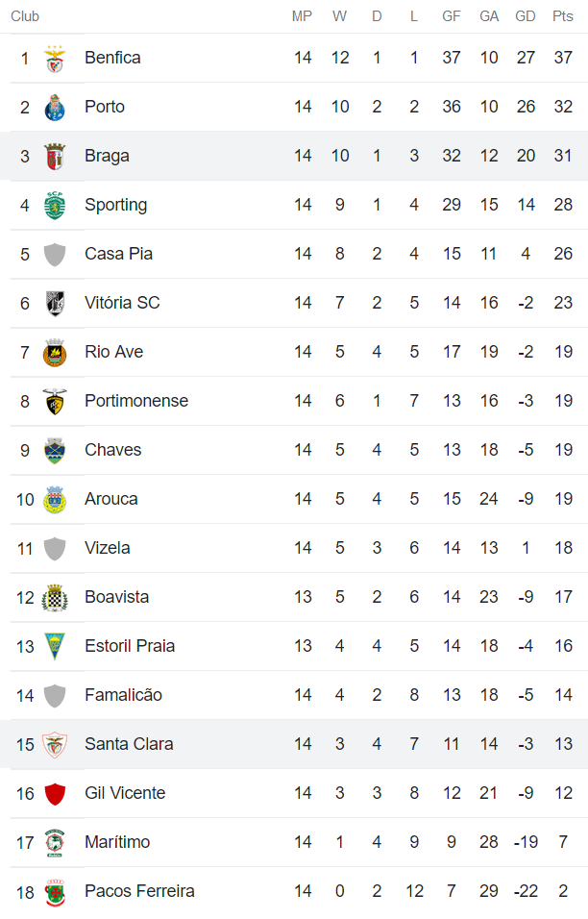This screenshot has height=919, width=588.
Task: Click the Benfica club crest icon
Action: [x=55, y=59]
